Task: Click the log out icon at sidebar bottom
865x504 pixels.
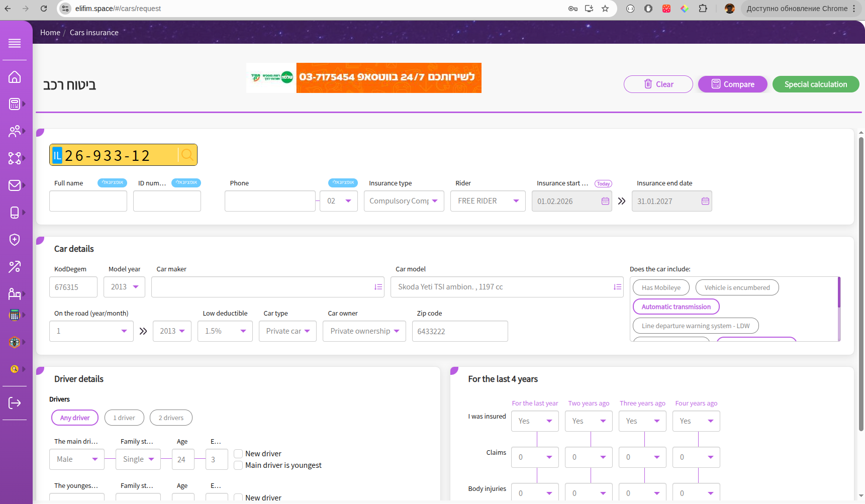Action: [15, 402]
